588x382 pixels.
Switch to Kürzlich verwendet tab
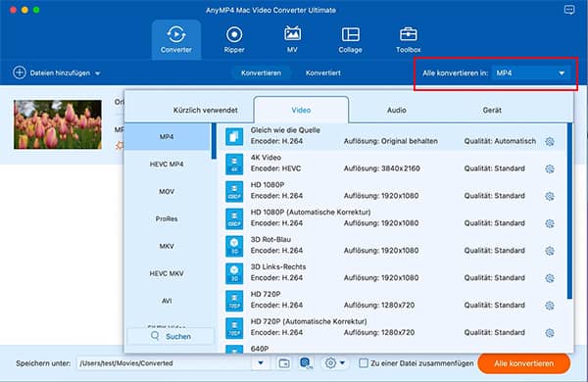click(205, 110)
